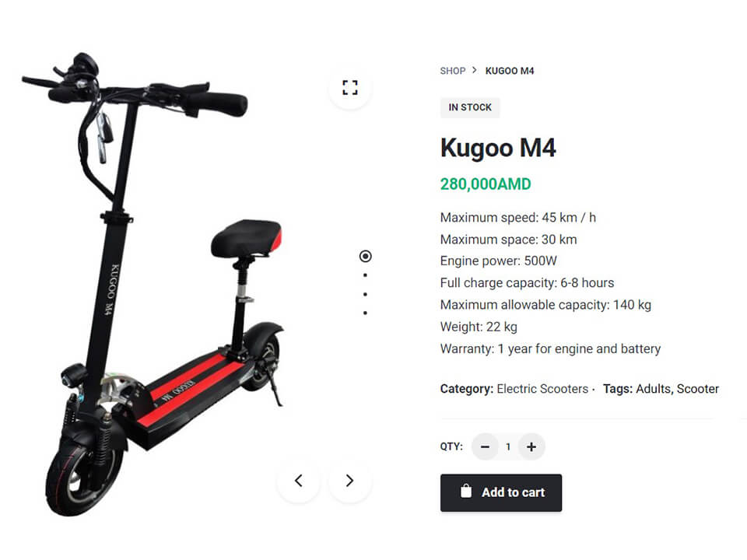Show next product image arrow
Screen dimensions: 747x560
(349, 481)
